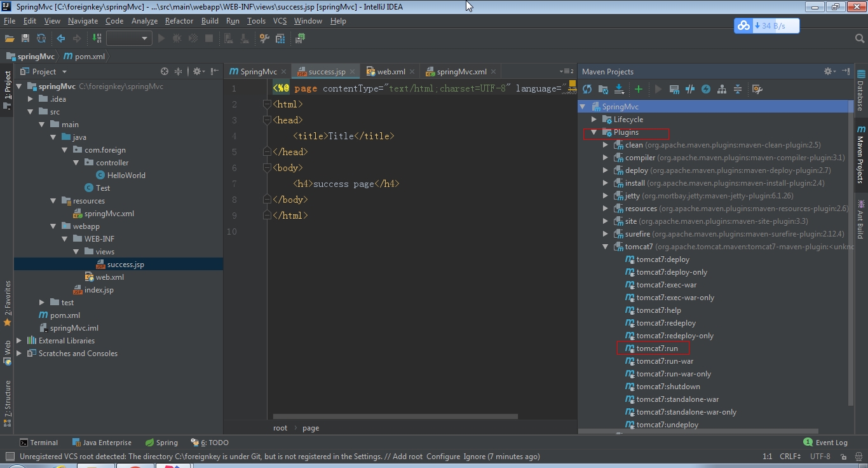Open the 6: TODO tool window
Screen dimensions: 868x468
point(209,443)
